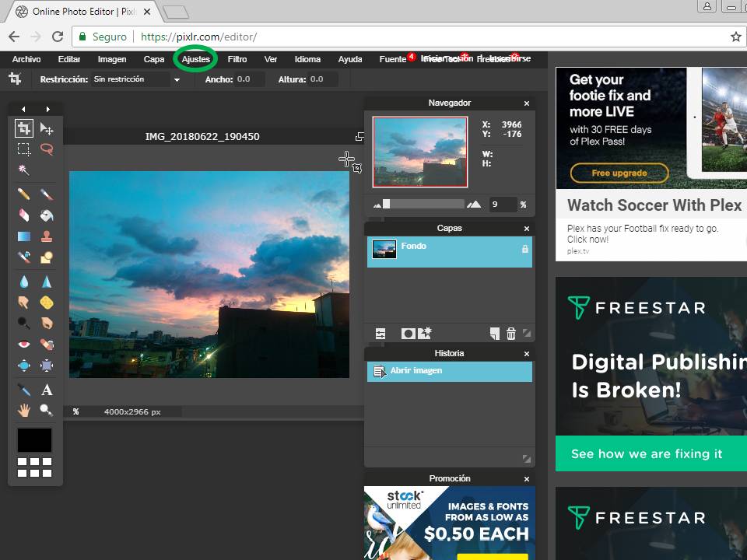747x560 pixels.
Task: Add a layer mask in Capas
Action: [x=408, y=334]
